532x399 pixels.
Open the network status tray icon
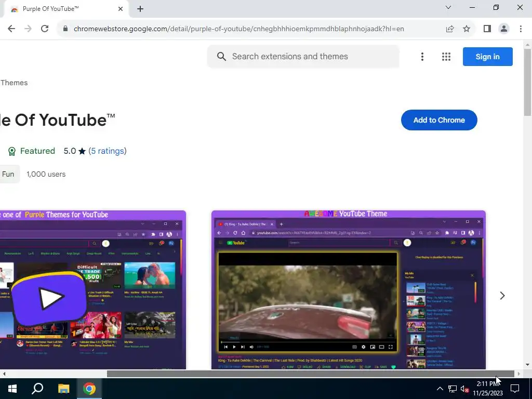pos(453,389)
